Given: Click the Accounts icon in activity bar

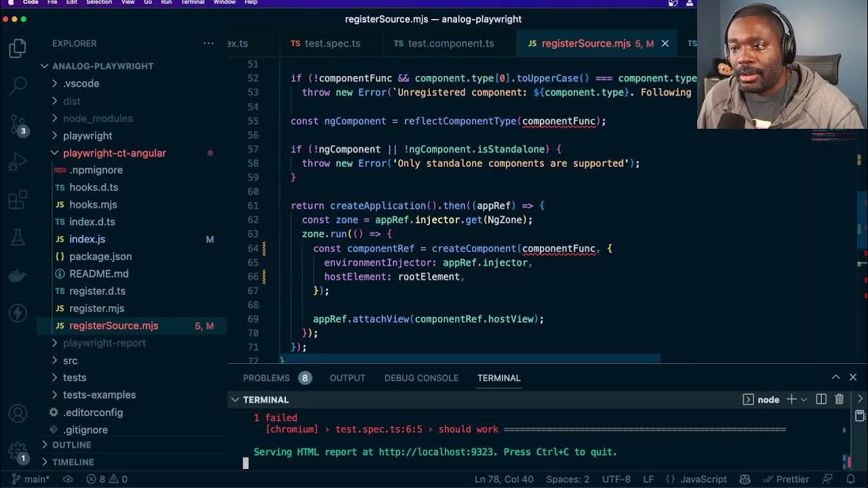Looking at the screenshot, I should [18, 413].
